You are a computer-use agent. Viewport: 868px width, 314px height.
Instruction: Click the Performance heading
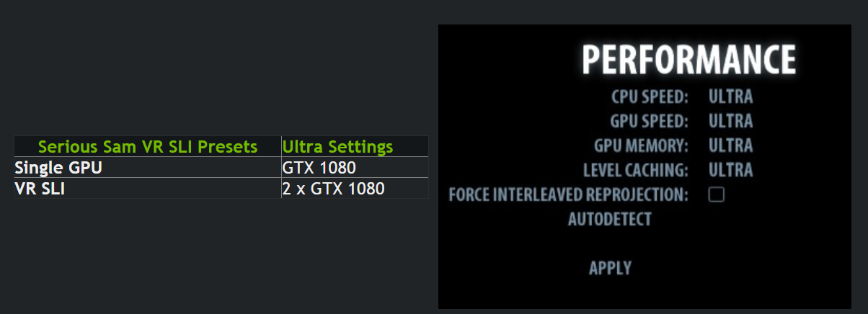(x=688, y=59)
